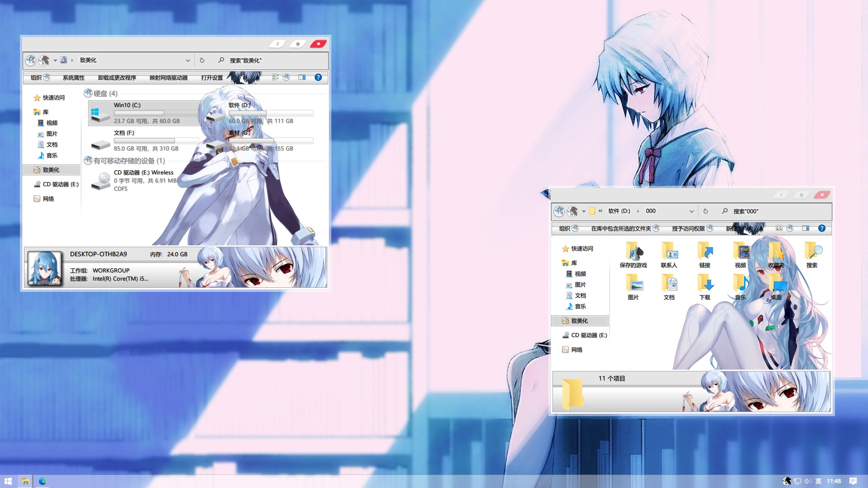Select CD 驱动器 (E:) in 致美化 window sidebar

click(x=56, y=184)
